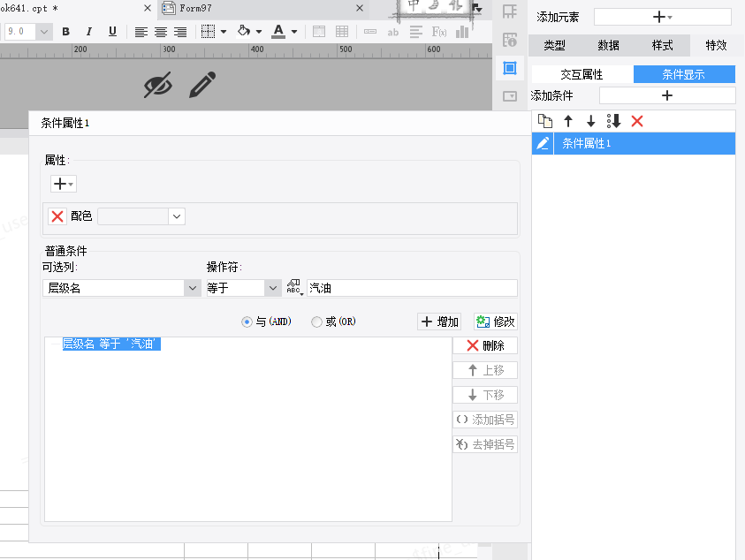
Task: Move condition down with arrow icon
Action: click(x=590, y=121)
